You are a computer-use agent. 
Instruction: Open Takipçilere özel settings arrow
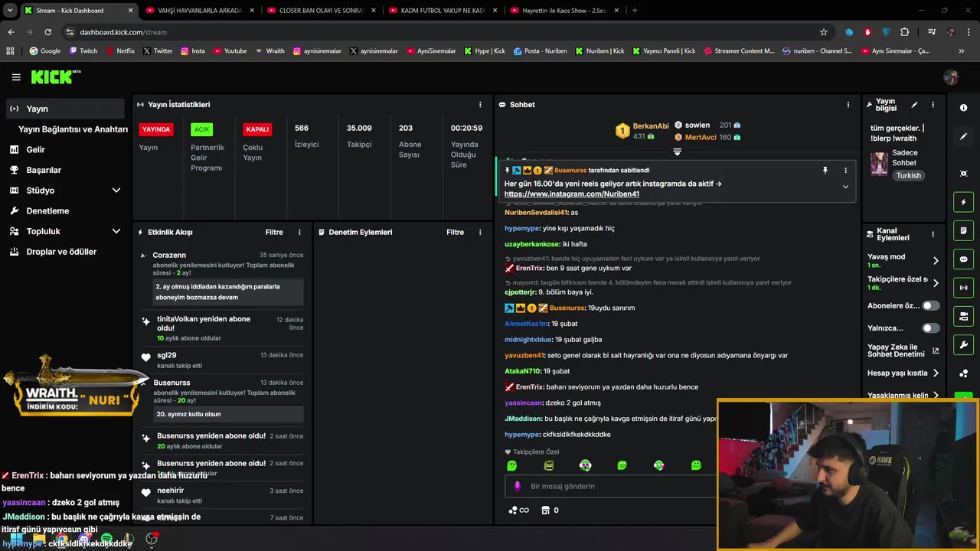(935, 283)
